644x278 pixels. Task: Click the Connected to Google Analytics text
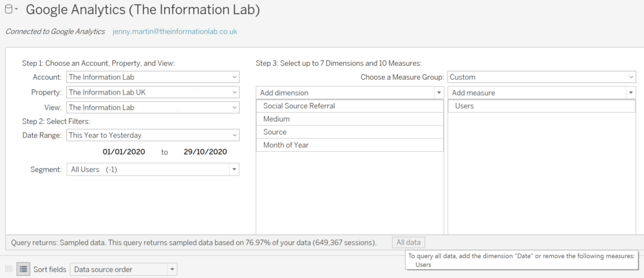coord(55,32)
